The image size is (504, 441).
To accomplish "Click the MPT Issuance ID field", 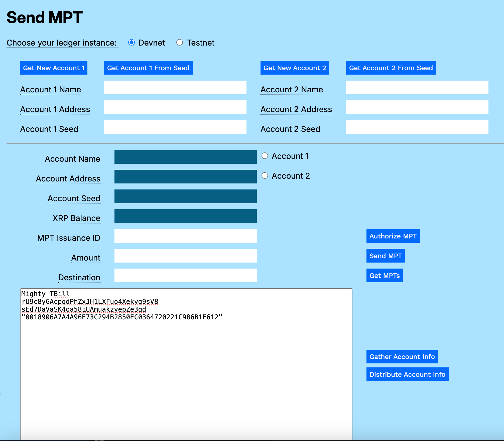I will (185, 236).
